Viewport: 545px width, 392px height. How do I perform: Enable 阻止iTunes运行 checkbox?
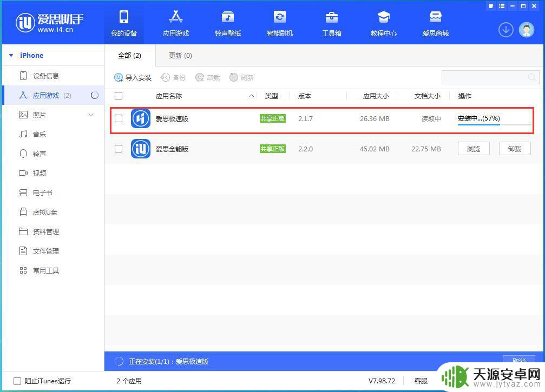pos(17,381)
